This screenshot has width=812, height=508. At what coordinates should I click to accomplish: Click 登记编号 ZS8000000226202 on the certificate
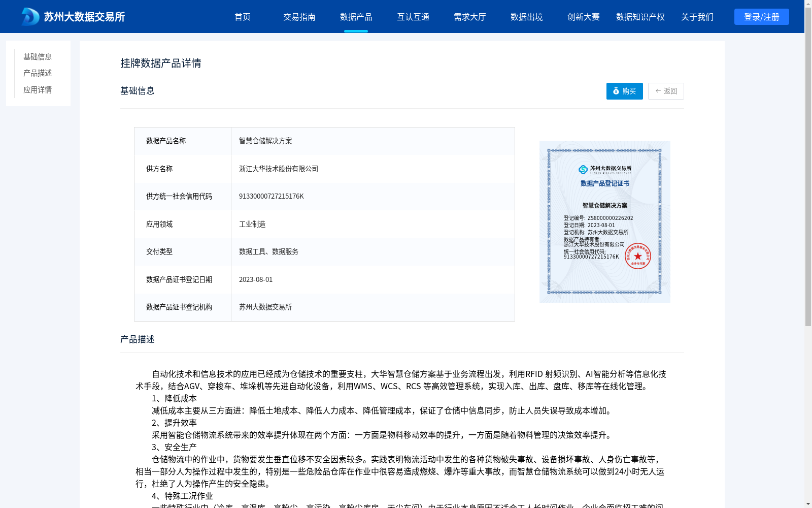click(598, 218)
